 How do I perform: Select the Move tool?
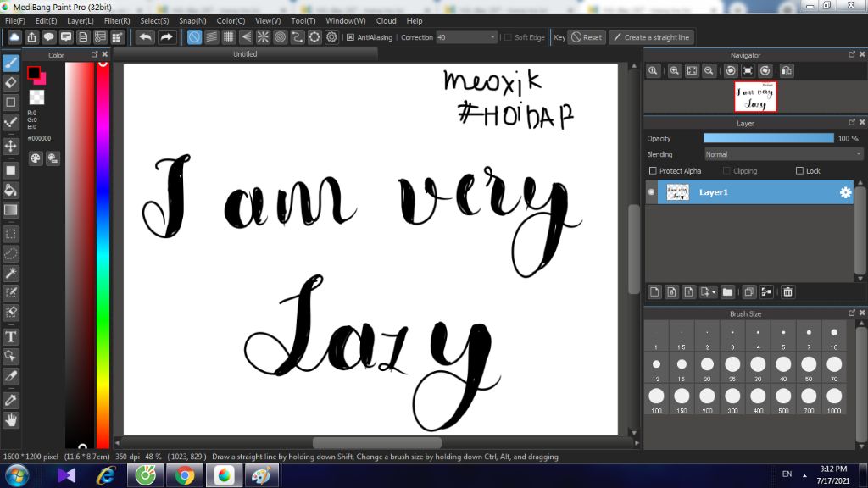pos(10,146)
